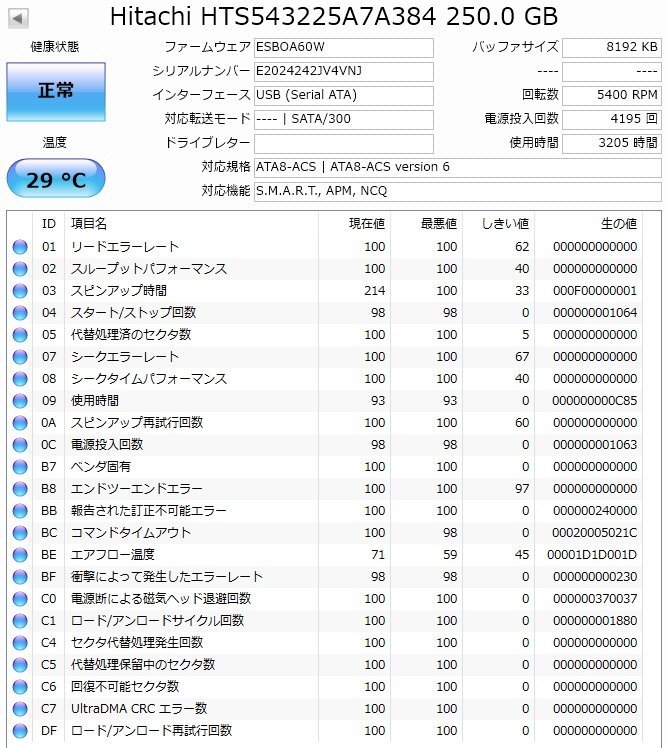Click raw value 00001D1D001D
Screen dimensions: 668x748
click(592, 555)
